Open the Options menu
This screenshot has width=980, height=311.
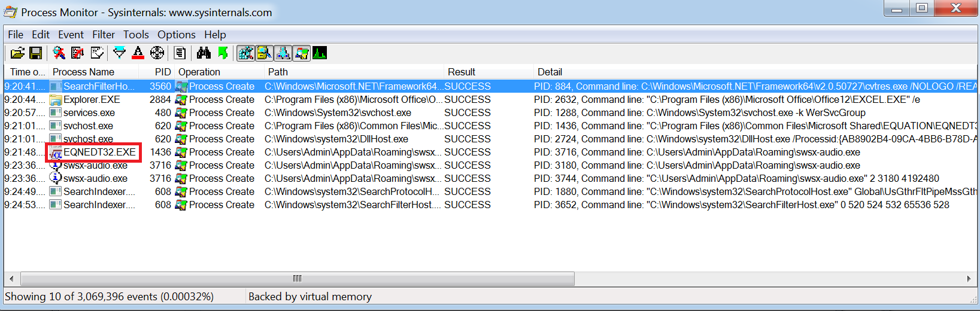176,35
